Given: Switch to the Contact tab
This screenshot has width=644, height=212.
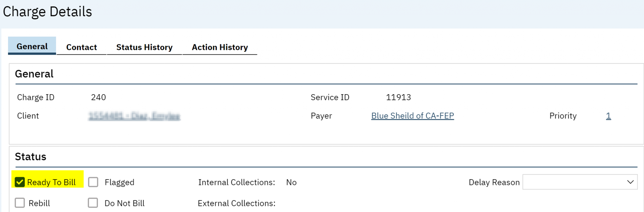Looking at the screenshot, I should [x=81, y=47].
